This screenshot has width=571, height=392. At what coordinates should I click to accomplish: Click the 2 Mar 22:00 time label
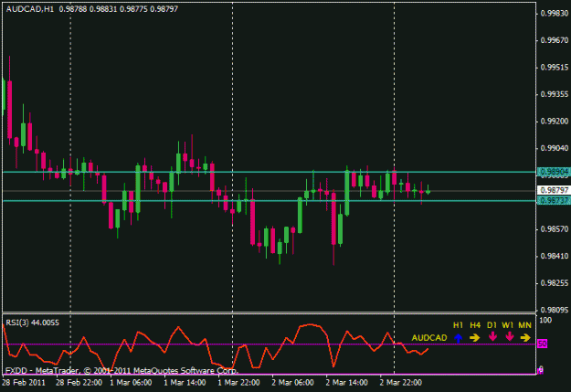pos(400,383)
